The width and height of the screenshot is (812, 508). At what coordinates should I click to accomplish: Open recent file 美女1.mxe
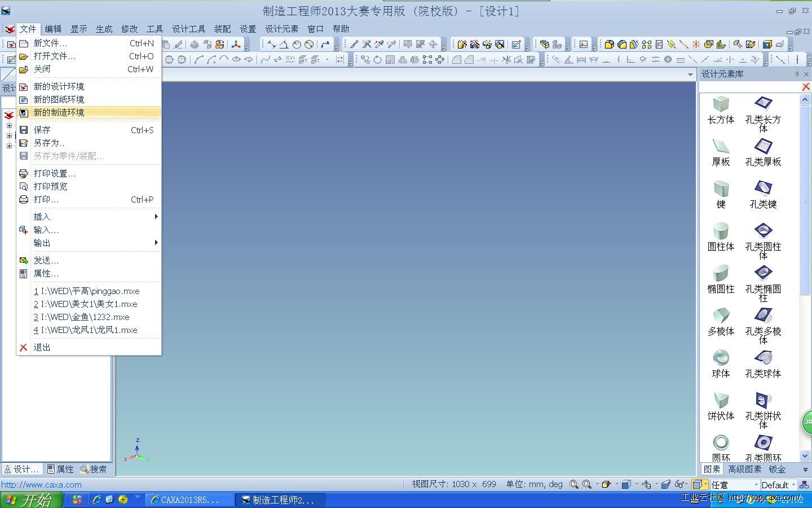tap(89, 304)
